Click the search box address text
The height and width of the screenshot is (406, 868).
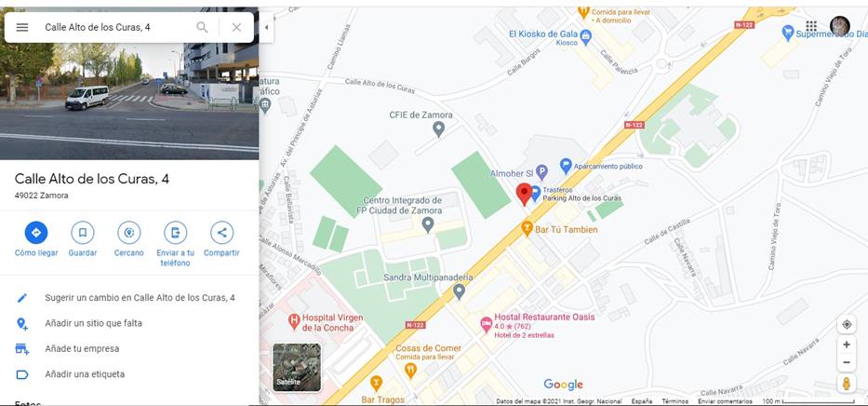tap(98, 27)
